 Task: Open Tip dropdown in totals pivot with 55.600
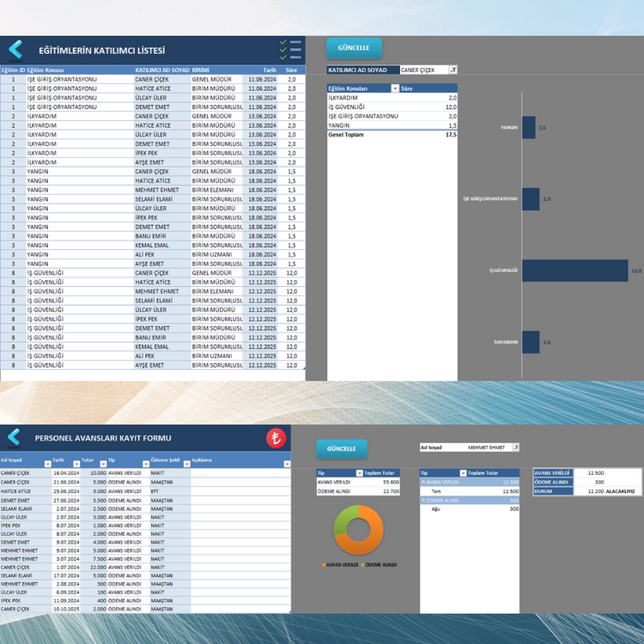[x=360, y=473]
